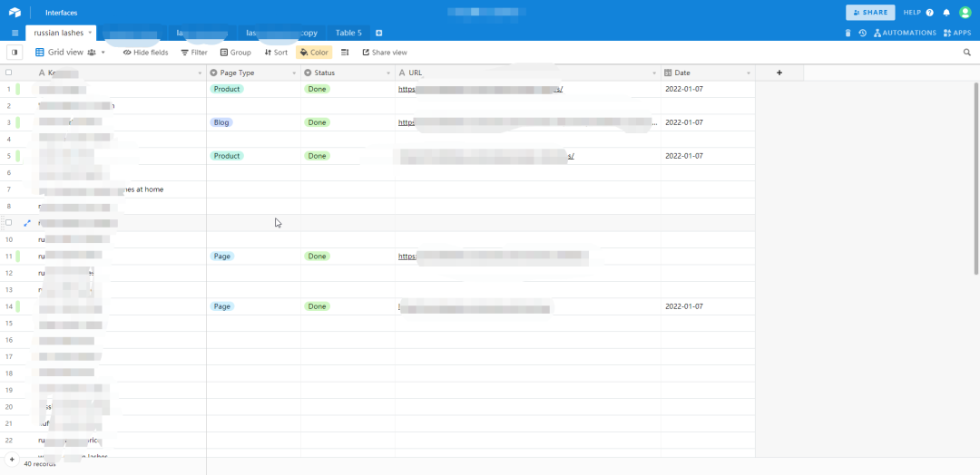Screen dimensions: 980x475
Task: Open the search magnifier
Action: (967, 53)
